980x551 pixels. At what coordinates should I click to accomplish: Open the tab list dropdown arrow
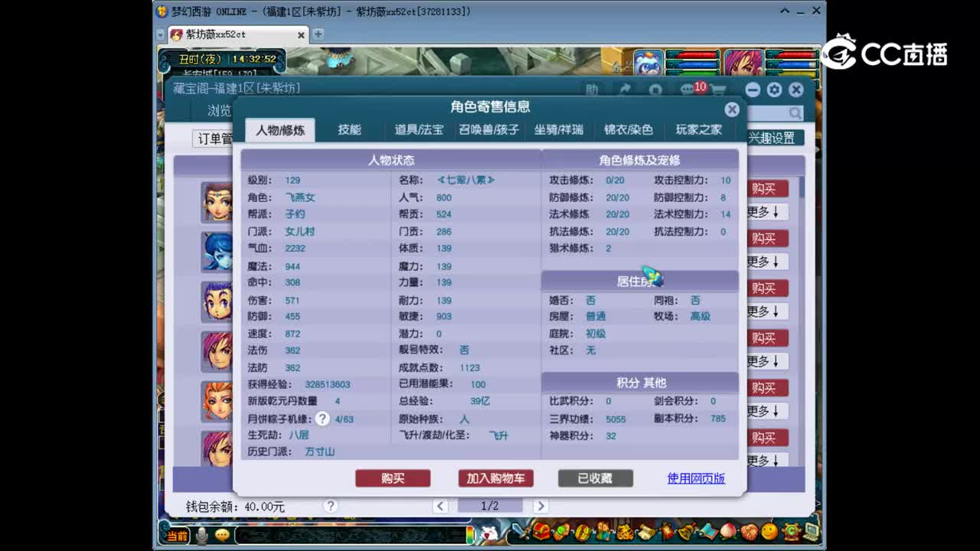tap(161, 34)
